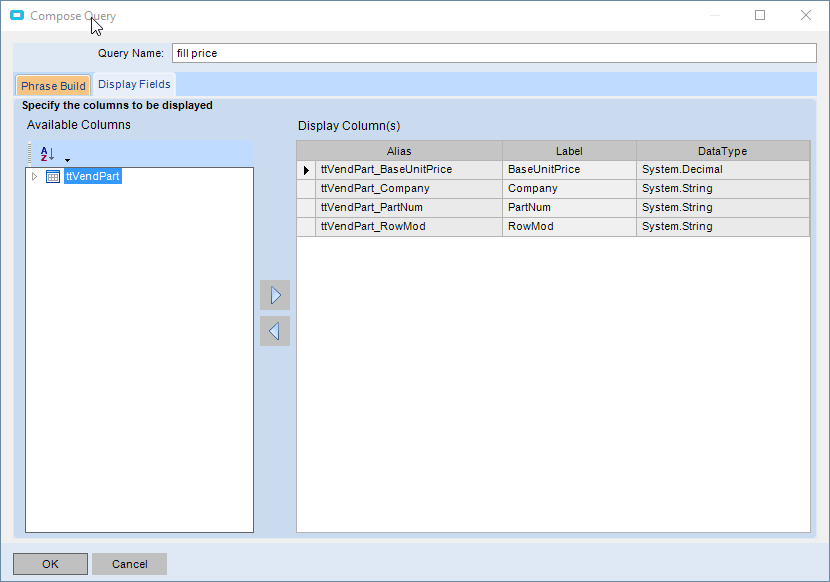Select the ttVendPart_RowMod alias cell
The height and width of the screenshot is (582, 830).
(409, 227)
